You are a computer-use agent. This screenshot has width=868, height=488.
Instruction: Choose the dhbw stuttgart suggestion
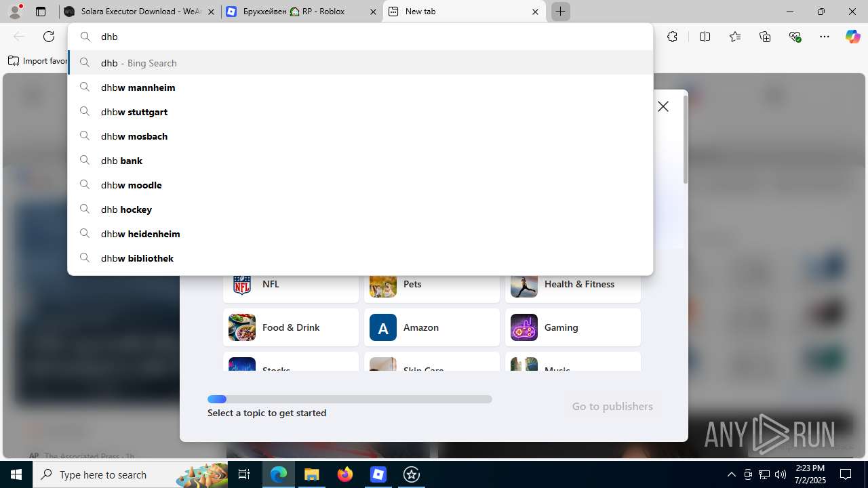tap(360, 112)
